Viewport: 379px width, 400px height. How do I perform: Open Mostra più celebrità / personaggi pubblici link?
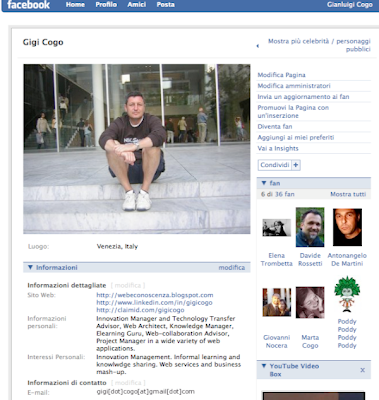[319, 45]
